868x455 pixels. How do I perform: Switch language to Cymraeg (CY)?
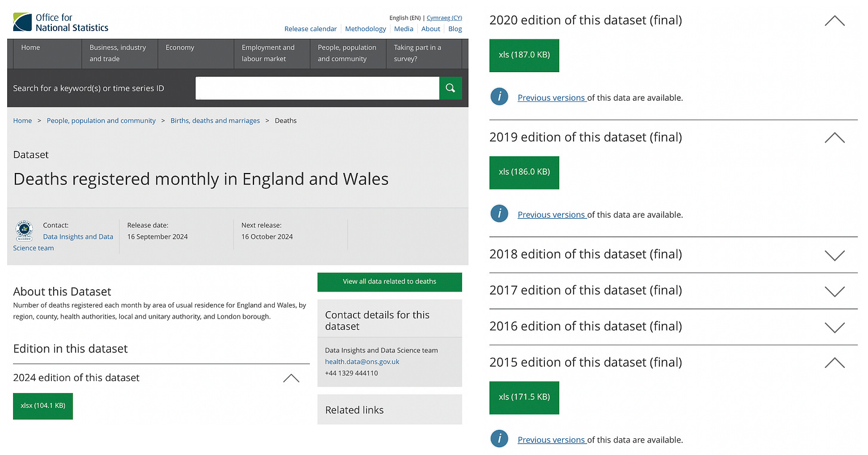(x=444, y=18)
